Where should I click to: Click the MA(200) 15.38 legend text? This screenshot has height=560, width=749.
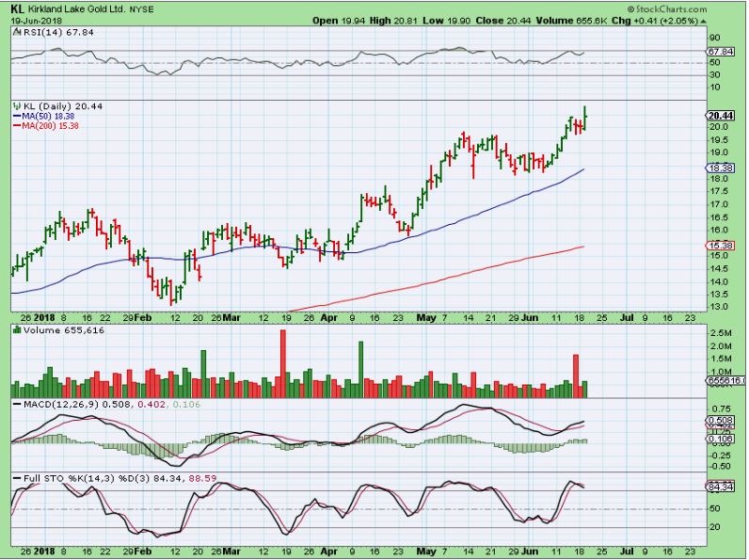point(51,126)
